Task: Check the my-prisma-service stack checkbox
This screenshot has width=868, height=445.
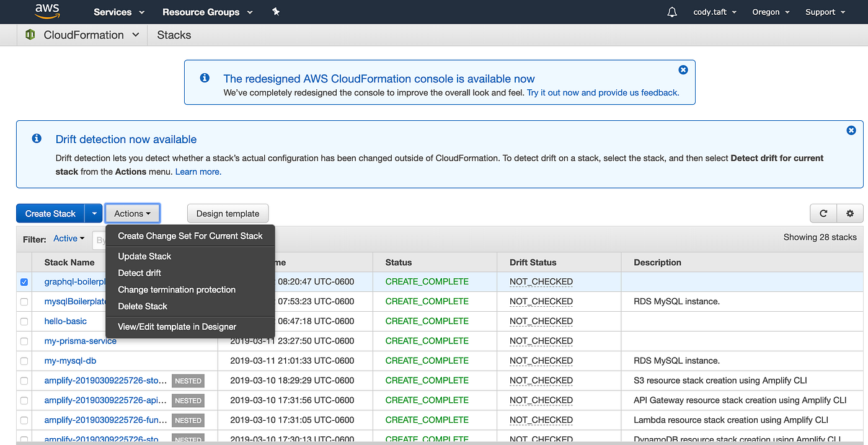Action: [24, 341]
